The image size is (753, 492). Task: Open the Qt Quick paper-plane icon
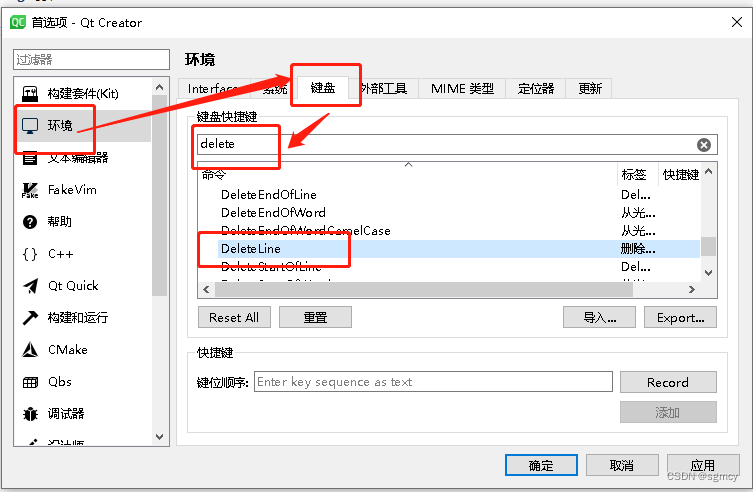click(x=30, y=286)
